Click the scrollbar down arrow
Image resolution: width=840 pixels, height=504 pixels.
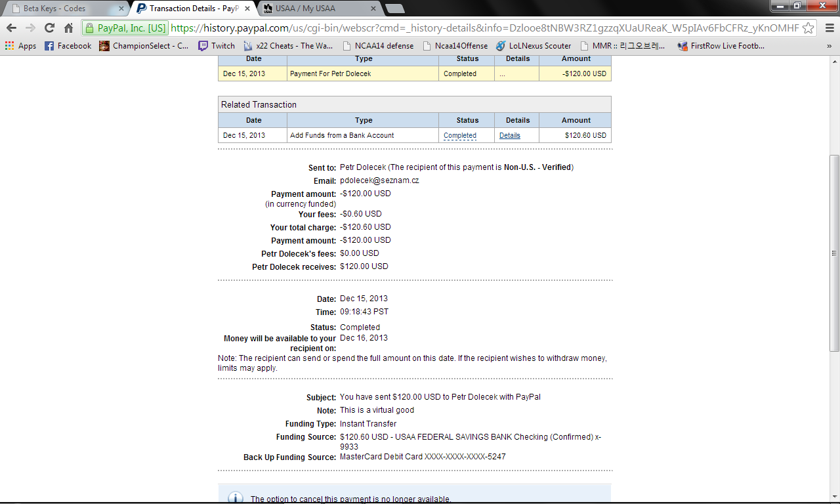834,497
